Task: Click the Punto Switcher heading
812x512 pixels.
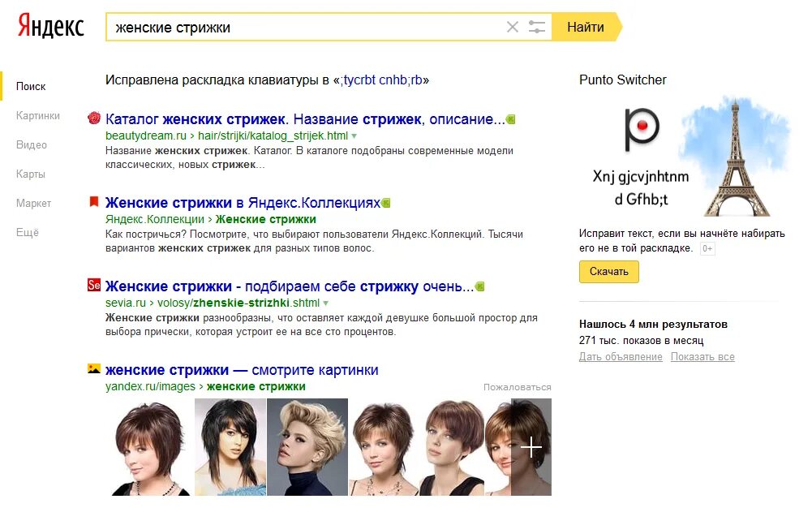Action: pos(622,80)
